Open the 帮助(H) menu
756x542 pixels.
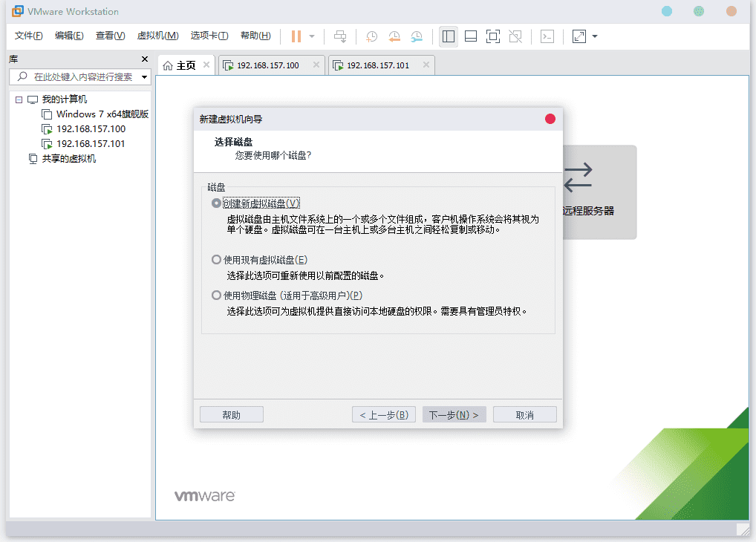(255, 36)
